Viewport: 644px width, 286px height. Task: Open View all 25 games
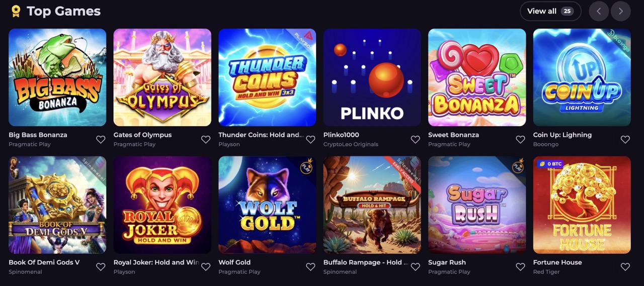pyautogui.click(x=550, y=11)
